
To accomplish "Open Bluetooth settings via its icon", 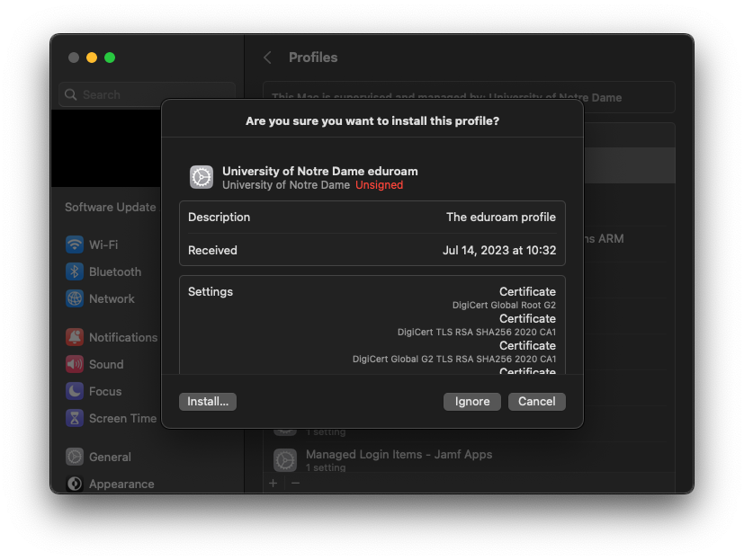I will (x=75, y=271).
